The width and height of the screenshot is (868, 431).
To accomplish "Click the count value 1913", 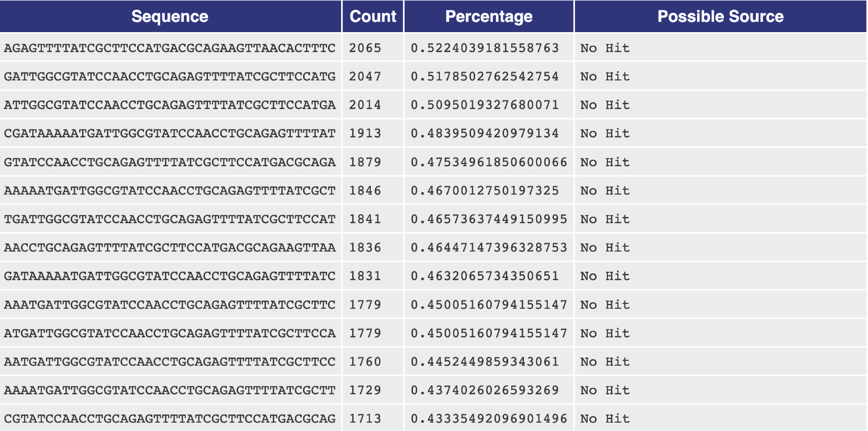I will pos(365,134).
